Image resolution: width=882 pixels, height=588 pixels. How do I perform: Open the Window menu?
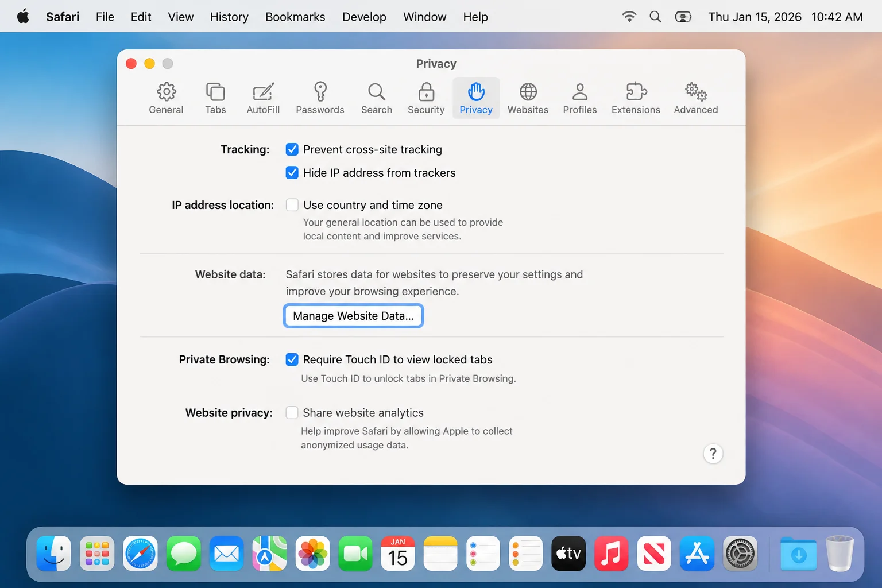point(425,17)
